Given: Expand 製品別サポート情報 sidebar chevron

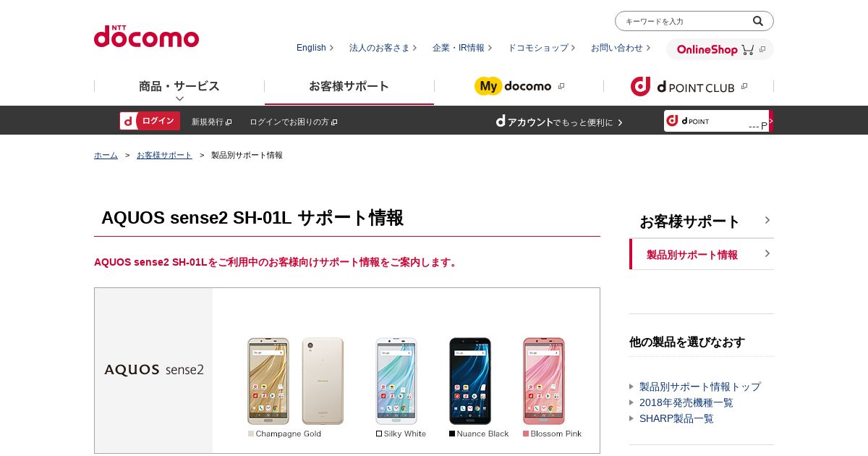Looking at the screenshot, I should point(767,253).
